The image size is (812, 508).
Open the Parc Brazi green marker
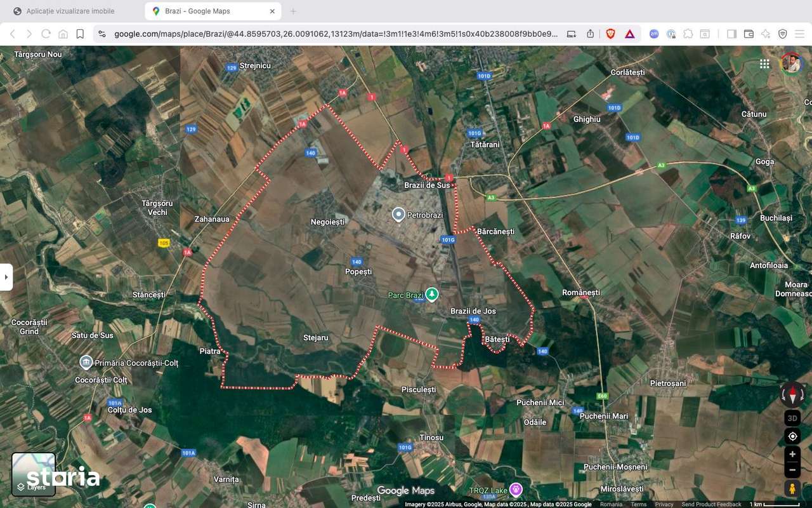[x=432, y=295]
